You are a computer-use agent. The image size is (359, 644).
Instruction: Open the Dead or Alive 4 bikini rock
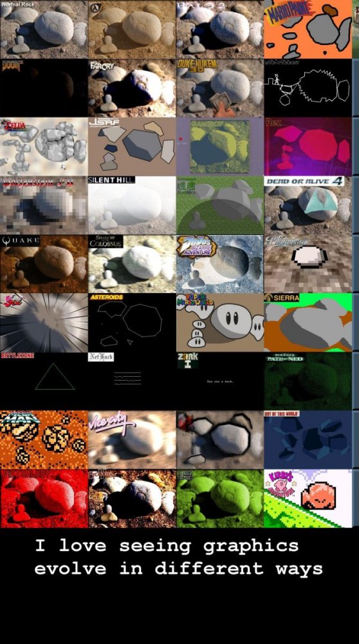point(308,205)
